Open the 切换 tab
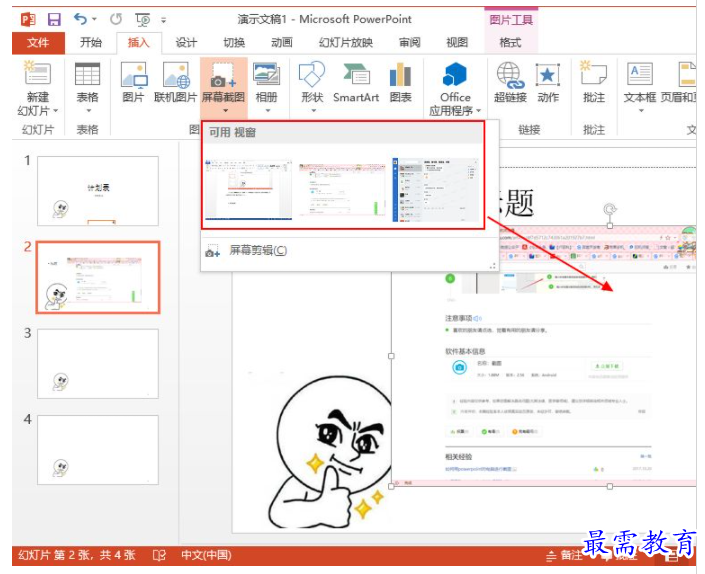Screen dimensions: 705x574 pyautogui.click(x=234, y=43)
